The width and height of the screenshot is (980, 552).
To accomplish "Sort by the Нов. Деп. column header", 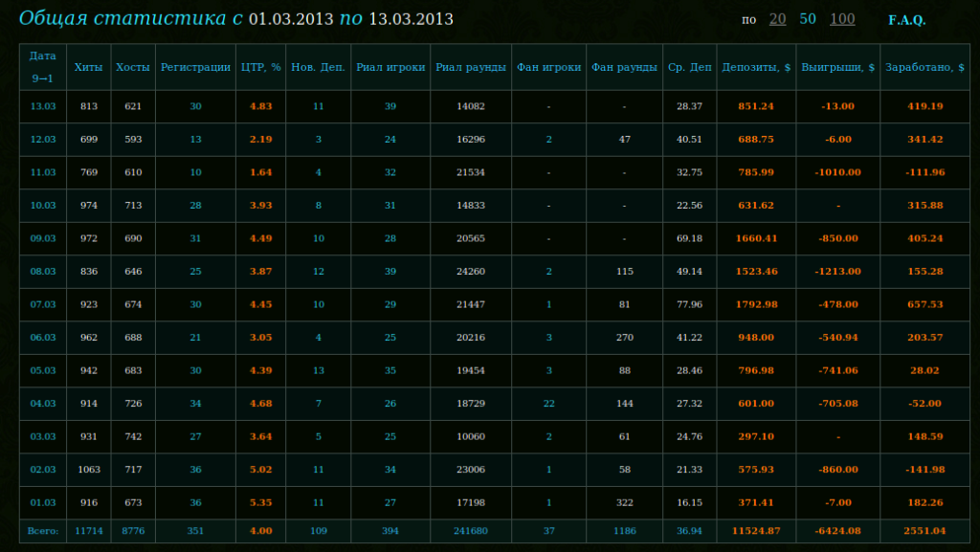I will 318,67.
